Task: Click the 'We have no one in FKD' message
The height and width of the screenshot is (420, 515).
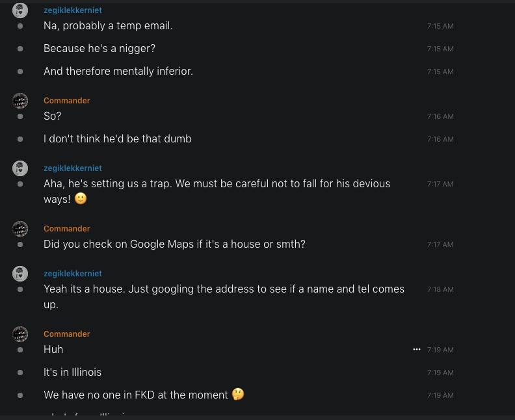Action: 135,395
